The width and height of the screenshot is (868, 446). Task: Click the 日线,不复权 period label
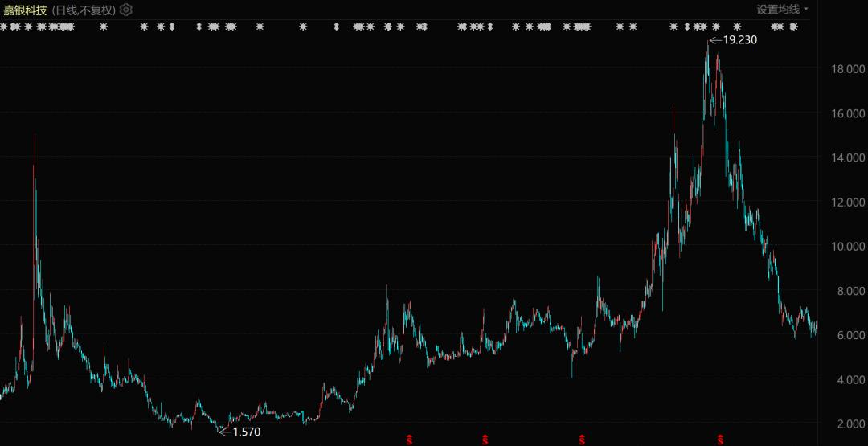click(x=84, y=10)
